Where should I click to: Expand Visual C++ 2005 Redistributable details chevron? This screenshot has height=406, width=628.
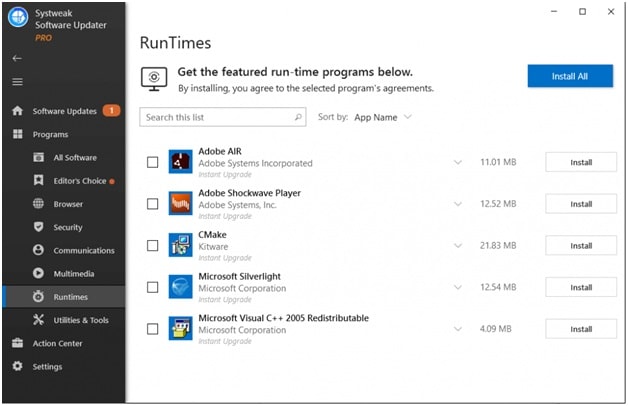tap(458, 329)
